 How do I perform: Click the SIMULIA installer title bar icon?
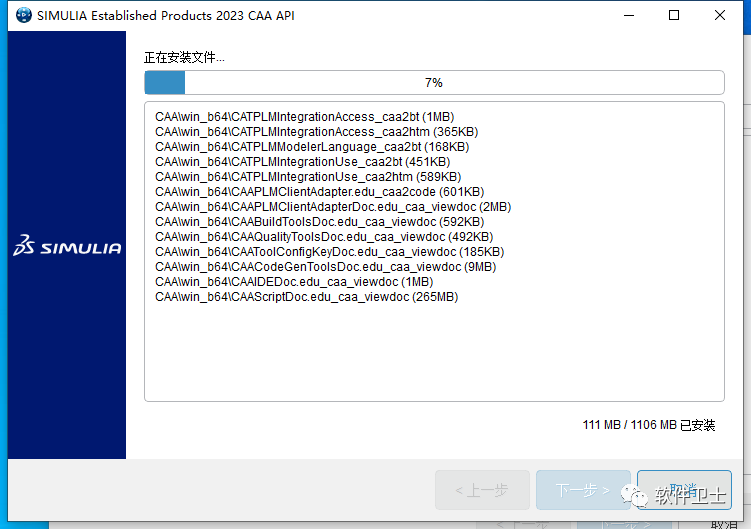23,15
